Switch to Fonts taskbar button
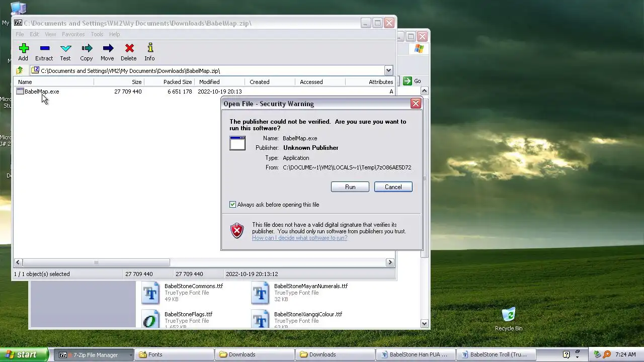The width and height of the screenshot is (644, 362). click(x=174, y=354)
